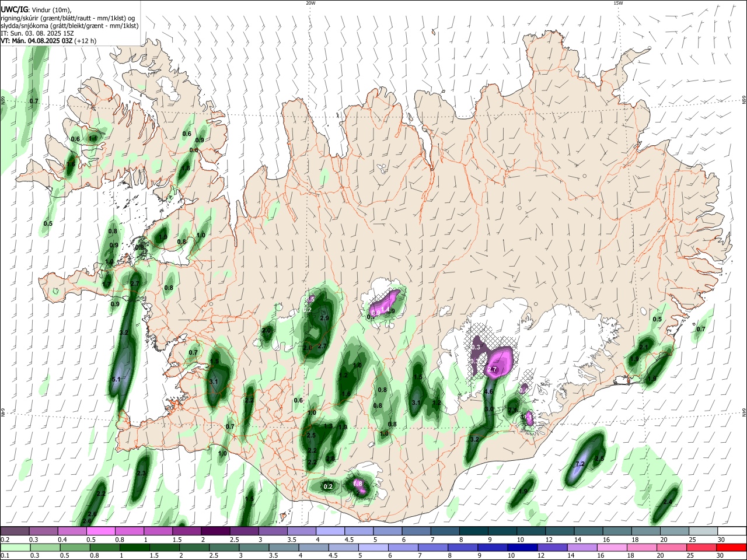Pick snow legend swatch between 4 and 4.5

330,531
